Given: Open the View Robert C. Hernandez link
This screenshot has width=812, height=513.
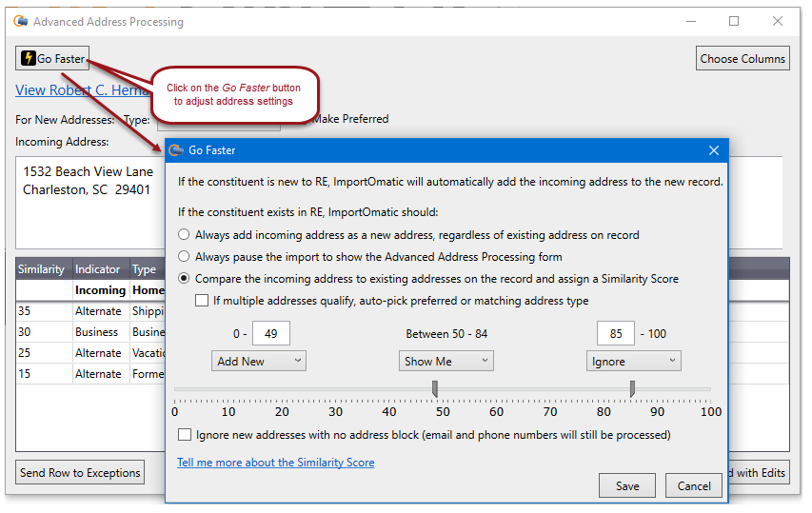Looking at the screenshot, I should pos(83,90).
